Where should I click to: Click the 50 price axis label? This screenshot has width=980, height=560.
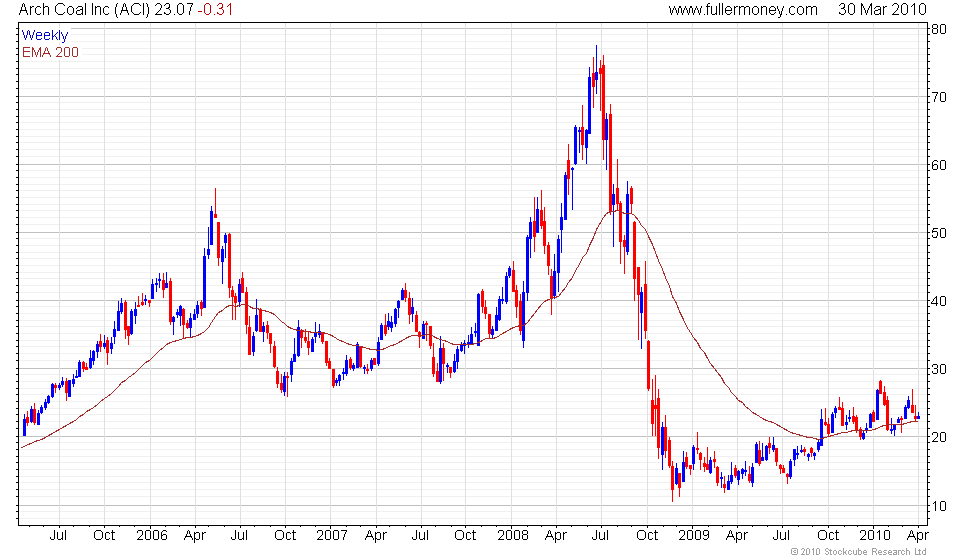939,233
